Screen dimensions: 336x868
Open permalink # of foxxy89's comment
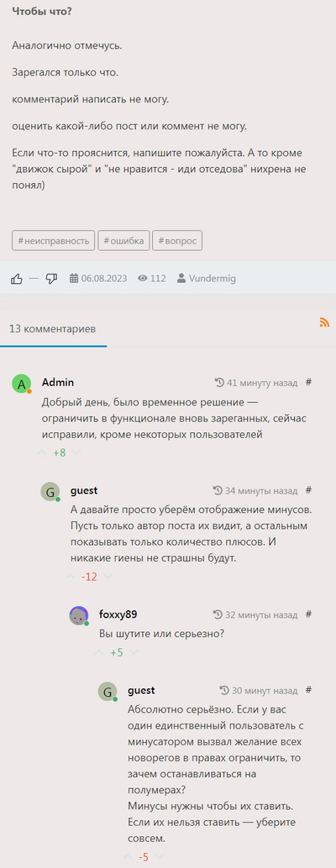coord(309,614)
